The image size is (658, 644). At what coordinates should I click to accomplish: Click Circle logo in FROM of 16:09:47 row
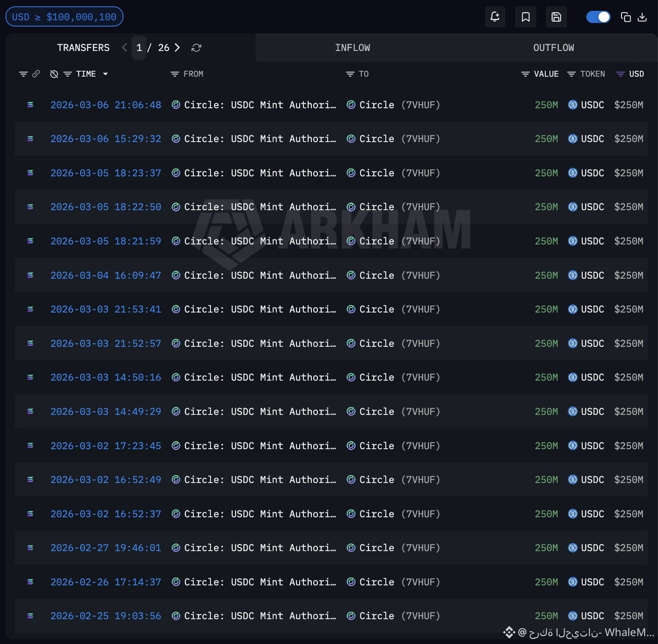176,275
